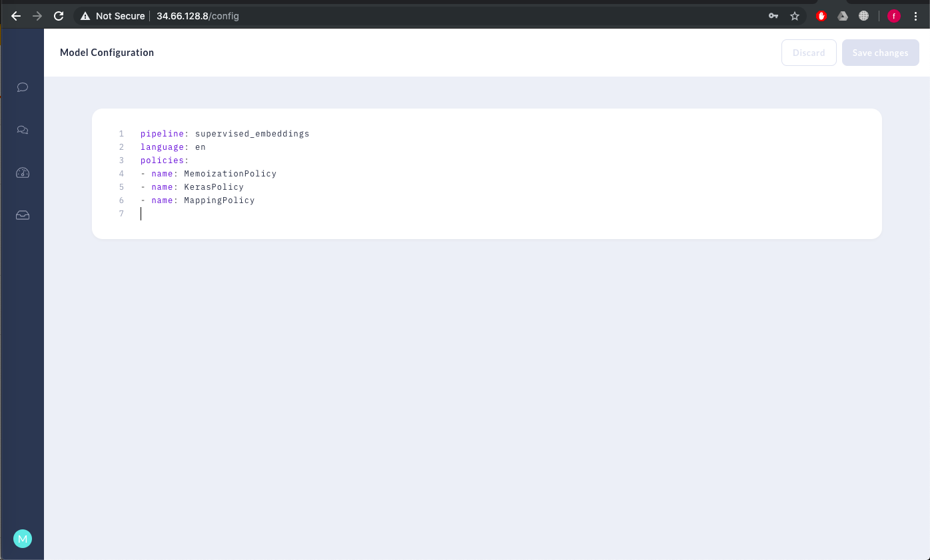Click the supervised_embeddings pipeline value
This screenshot has width=930, height=560.
click(252, 134)
